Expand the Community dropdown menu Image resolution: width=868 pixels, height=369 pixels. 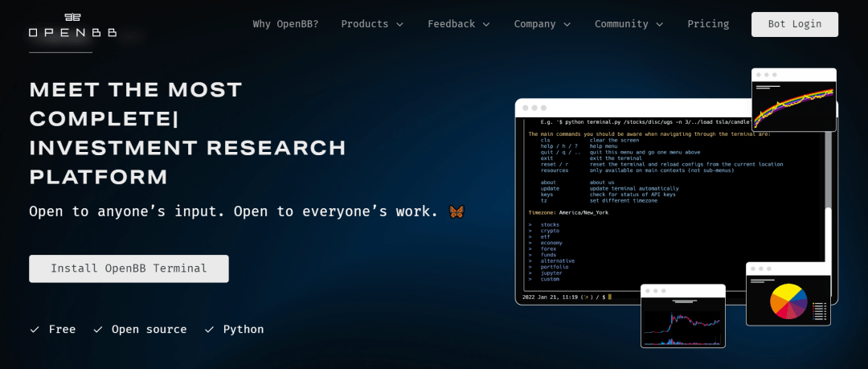point(628,24)
